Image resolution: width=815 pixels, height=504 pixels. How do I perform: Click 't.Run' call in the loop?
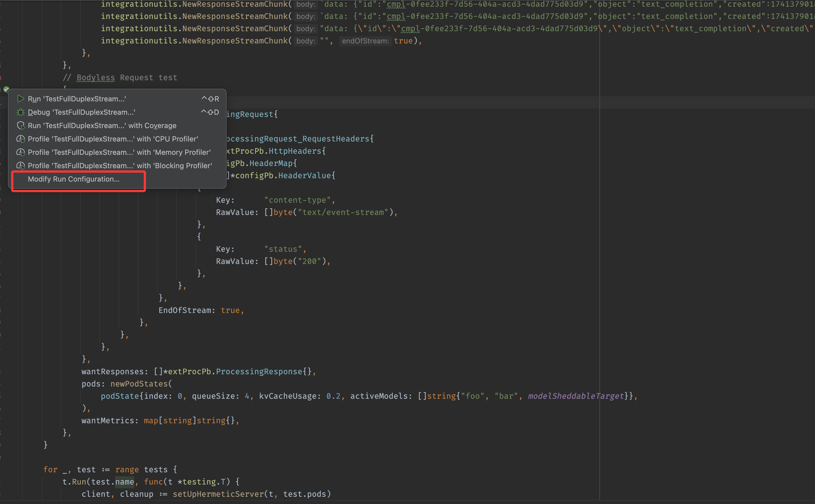click(x=74, y=482)
